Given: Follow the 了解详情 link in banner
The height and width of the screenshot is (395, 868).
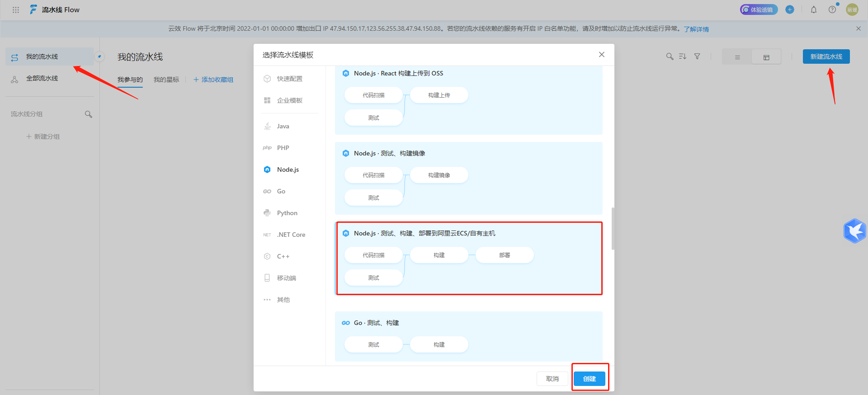Looking at the screenshot, I should (x=696, y=29).
